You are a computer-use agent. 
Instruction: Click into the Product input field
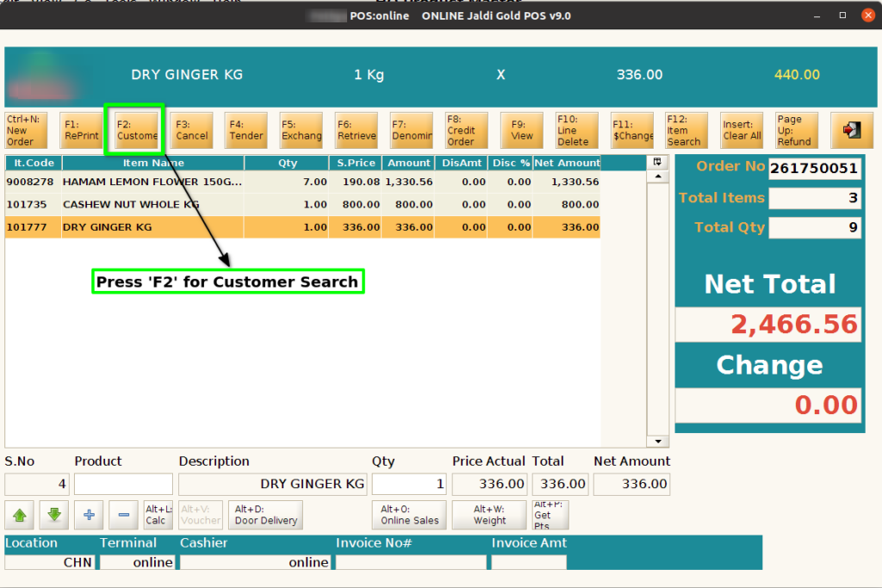[123, 484]
